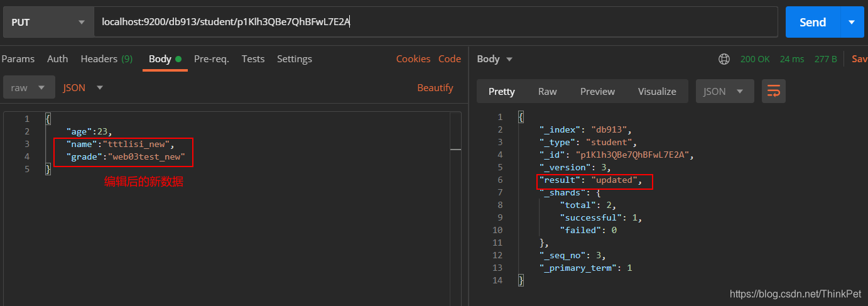Click the "total": 2 response line
Image resolution: width=868 pixels, height=306 pixels.
589,205
